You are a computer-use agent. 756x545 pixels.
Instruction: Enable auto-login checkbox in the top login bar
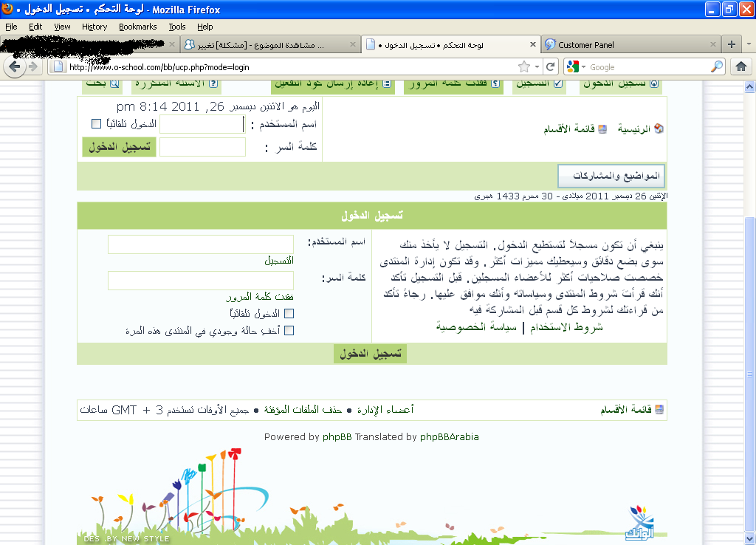pos(96,124)
